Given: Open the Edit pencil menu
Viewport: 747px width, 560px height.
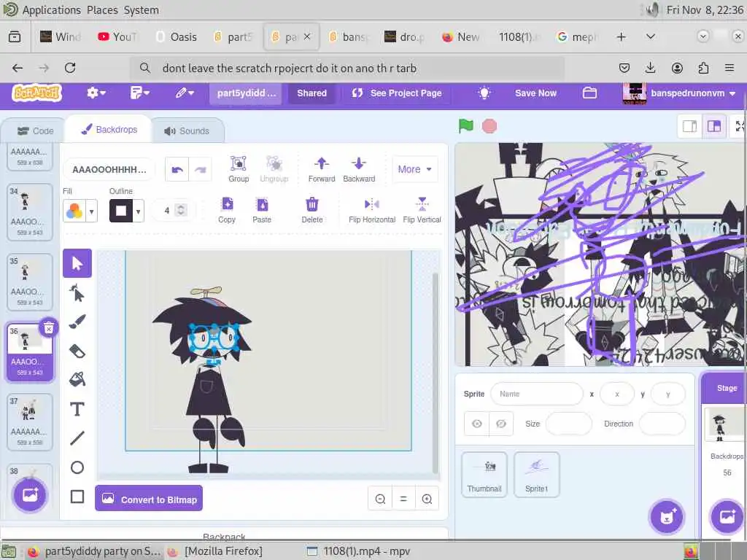Looking at the screenshot, I should [185, 93].
